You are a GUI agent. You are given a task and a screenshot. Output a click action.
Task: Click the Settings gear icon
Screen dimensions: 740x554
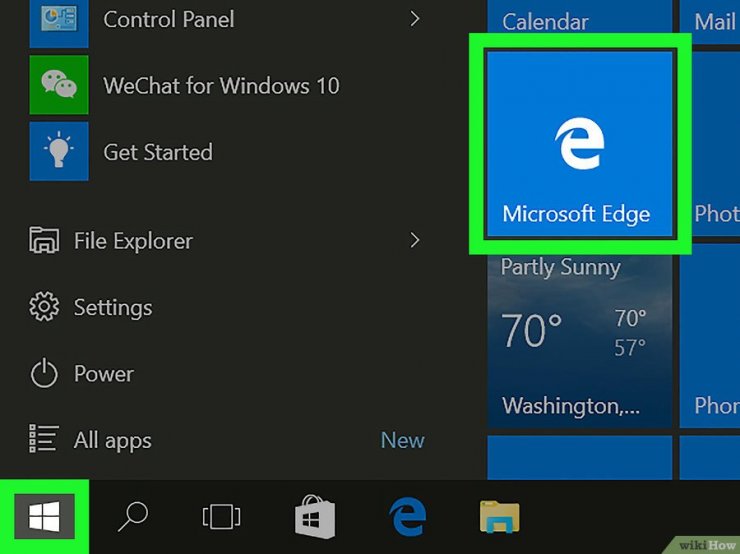(44, 307)
